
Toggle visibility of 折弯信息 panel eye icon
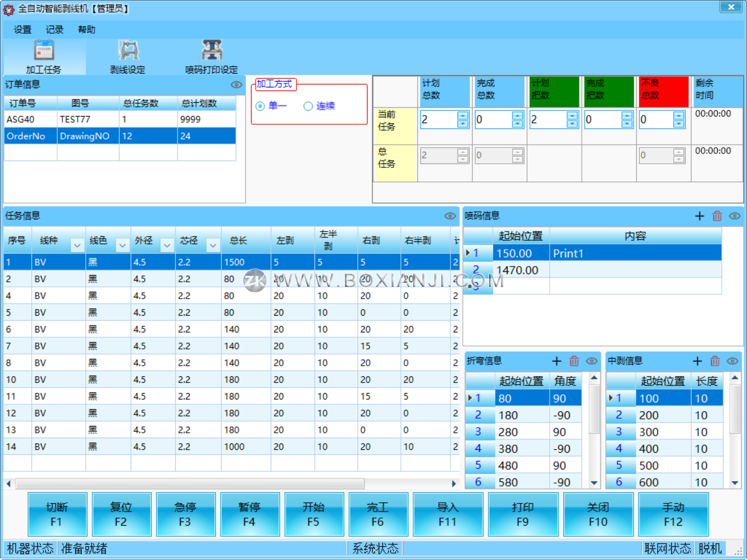point(592,361)
